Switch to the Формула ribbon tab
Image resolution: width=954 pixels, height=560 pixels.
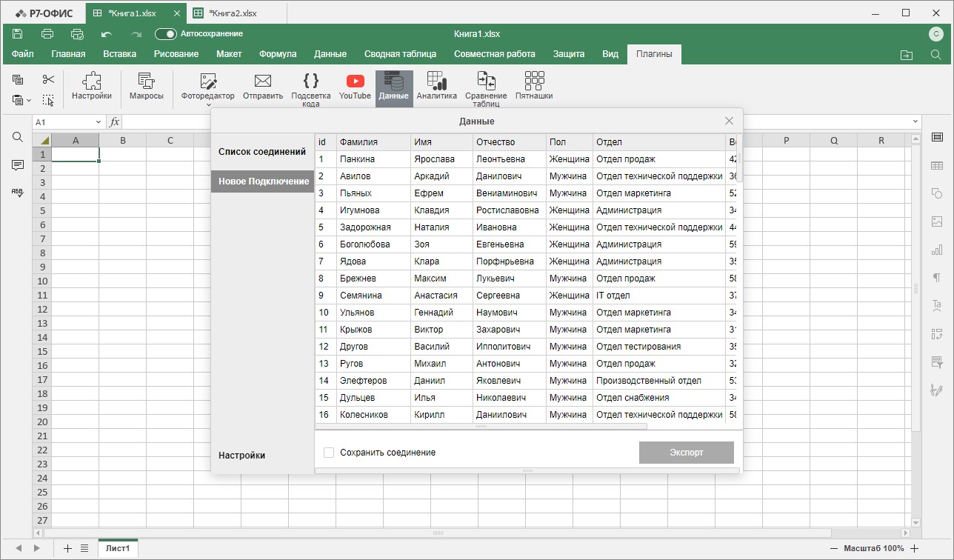(278, 54)
